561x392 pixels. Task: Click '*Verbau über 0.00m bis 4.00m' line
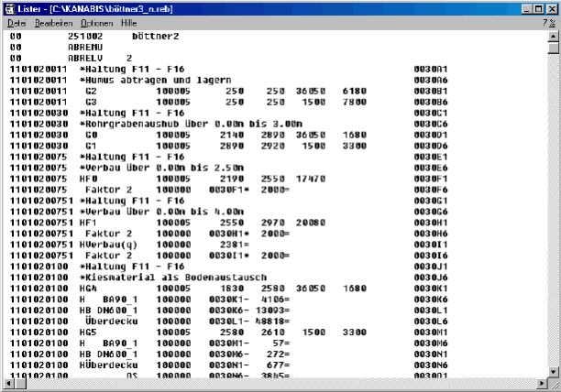point(161,212)
